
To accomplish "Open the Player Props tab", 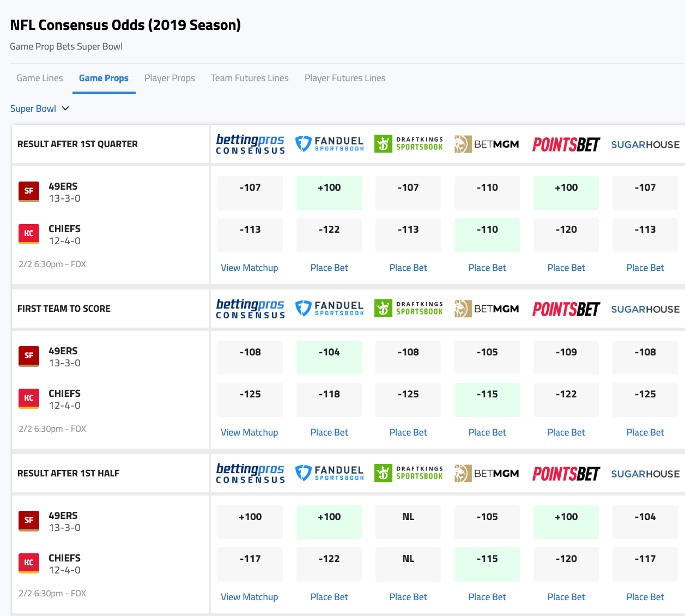I will point(169,78).
